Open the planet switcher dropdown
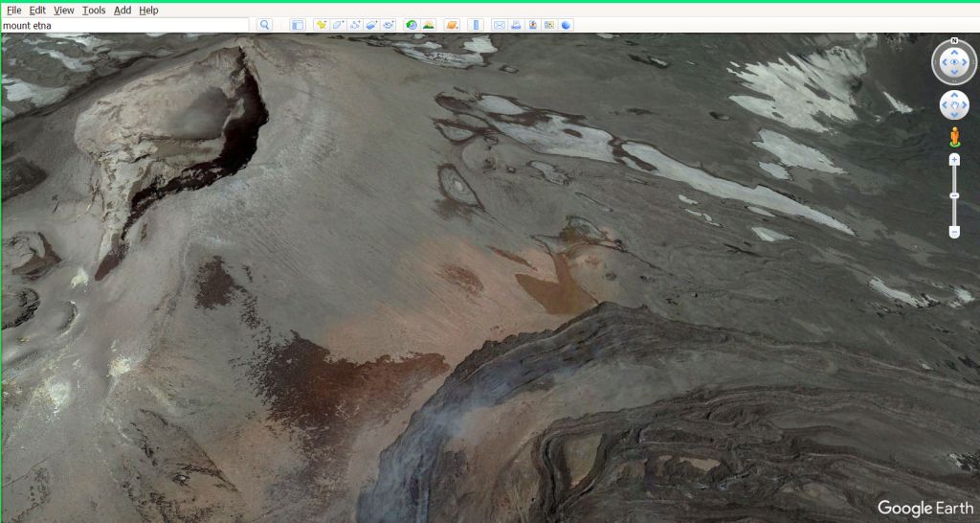 tap(452, 25)
